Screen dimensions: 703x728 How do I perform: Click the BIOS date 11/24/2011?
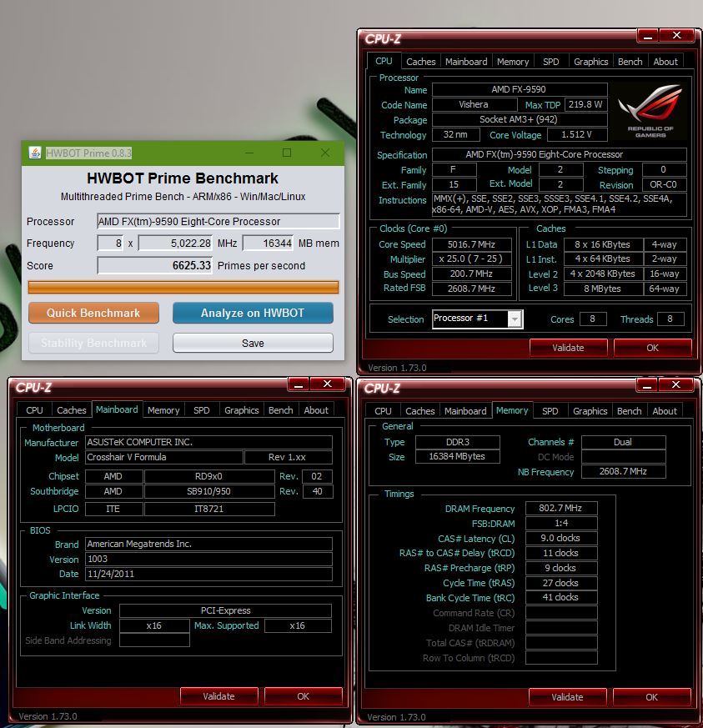tap(209, 574)
